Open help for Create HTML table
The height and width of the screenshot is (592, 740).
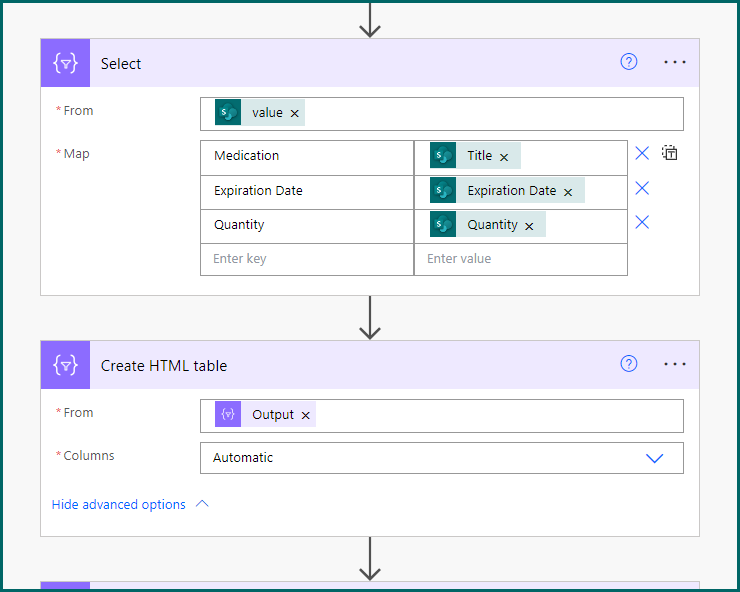tap(629, 364)
